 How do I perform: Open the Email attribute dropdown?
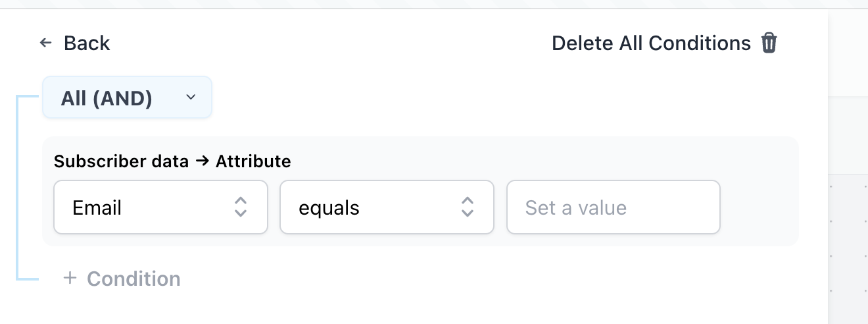pos(160,207)
